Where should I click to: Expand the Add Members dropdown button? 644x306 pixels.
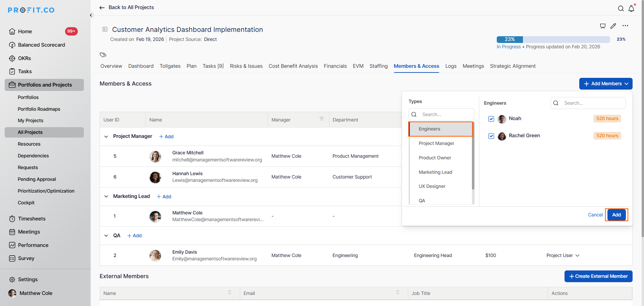[x=605, y=84]
